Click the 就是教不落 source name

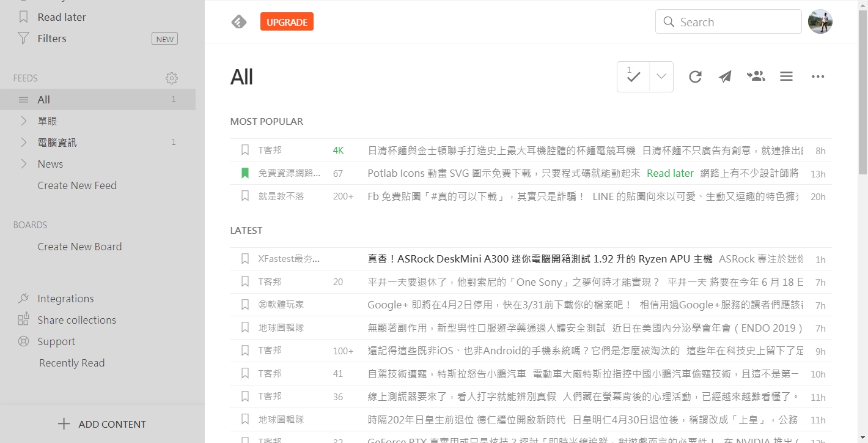coord(281,196)
